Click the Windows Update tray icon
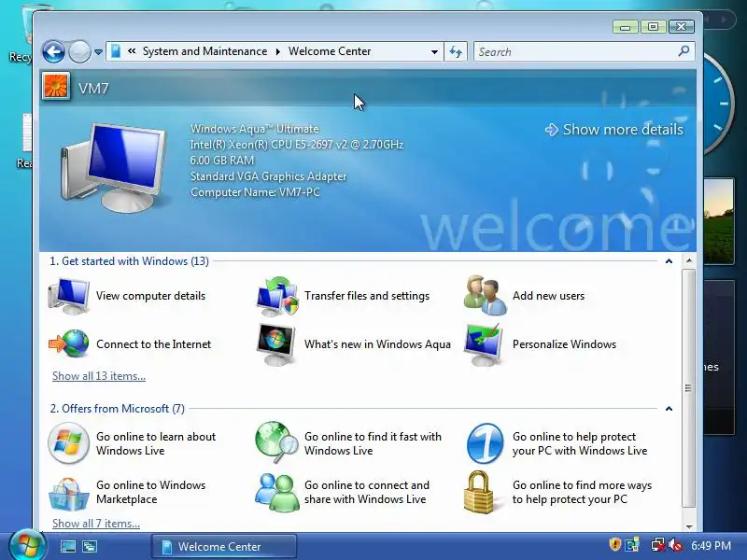 (633, 545)
